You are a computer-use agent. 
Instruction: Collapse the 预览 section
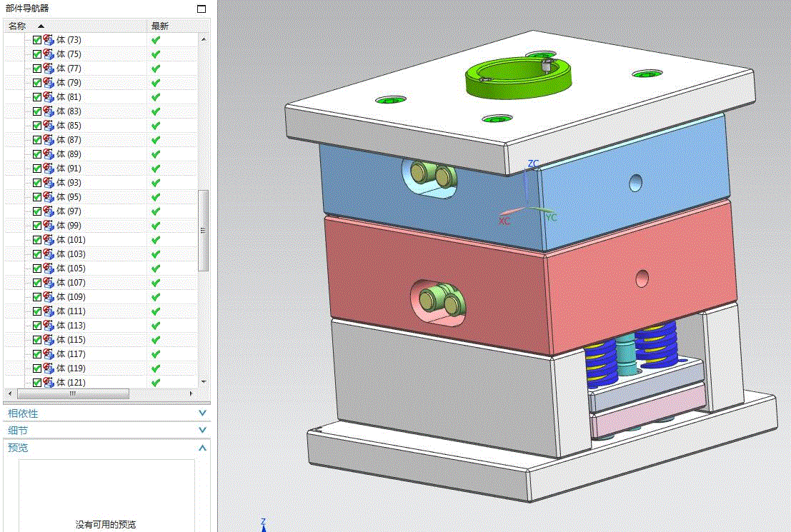pos(106,448)
